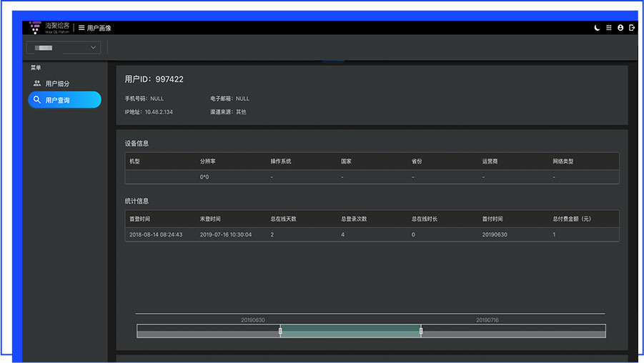The height and width of the screenshot is (363, 644).
Task: Click the 渠道来源: 其他 field
Action: (228, 111)
